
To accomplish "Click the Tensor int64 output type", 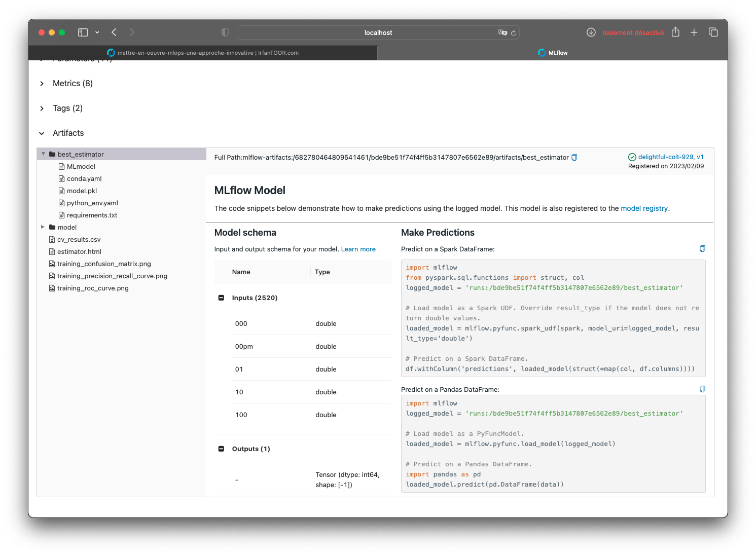I will click(347, 480).
